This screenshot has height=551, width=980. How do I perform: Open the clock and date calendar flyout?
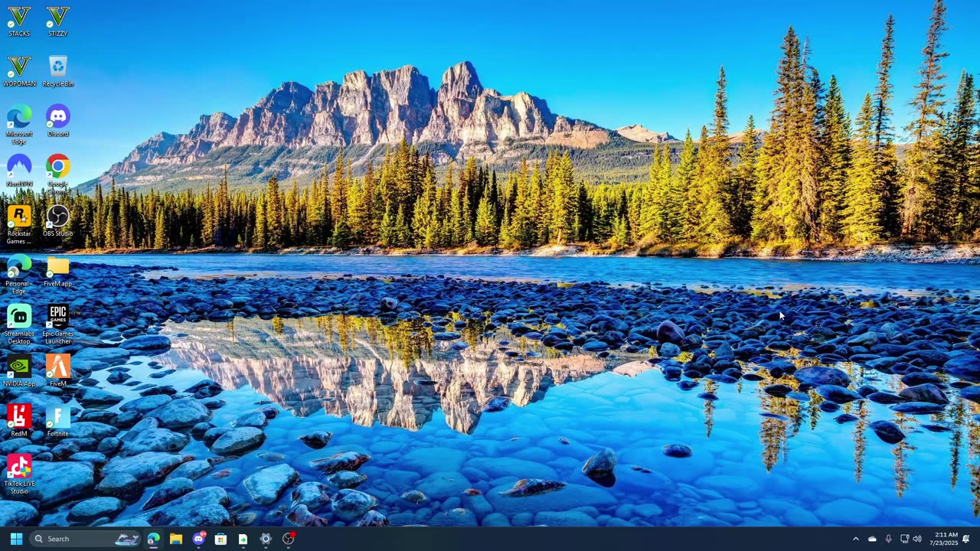coord(946,539)
